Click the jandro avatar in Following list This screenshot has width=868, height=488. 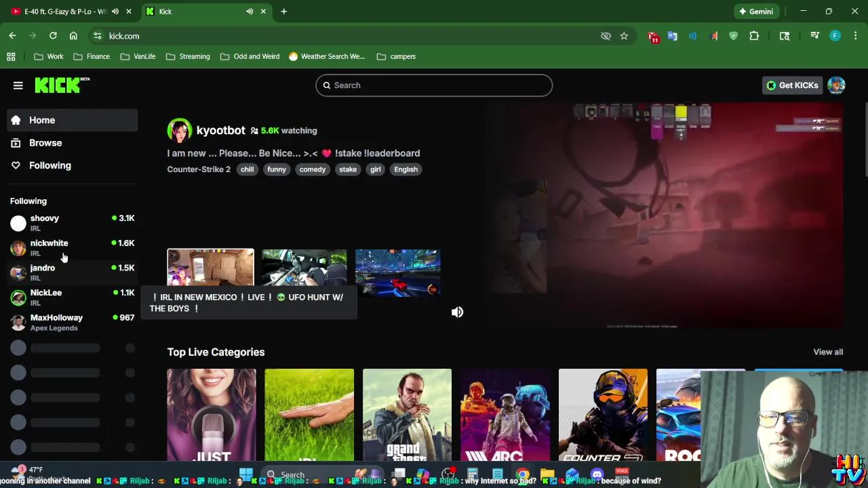(x=18, y=272)
